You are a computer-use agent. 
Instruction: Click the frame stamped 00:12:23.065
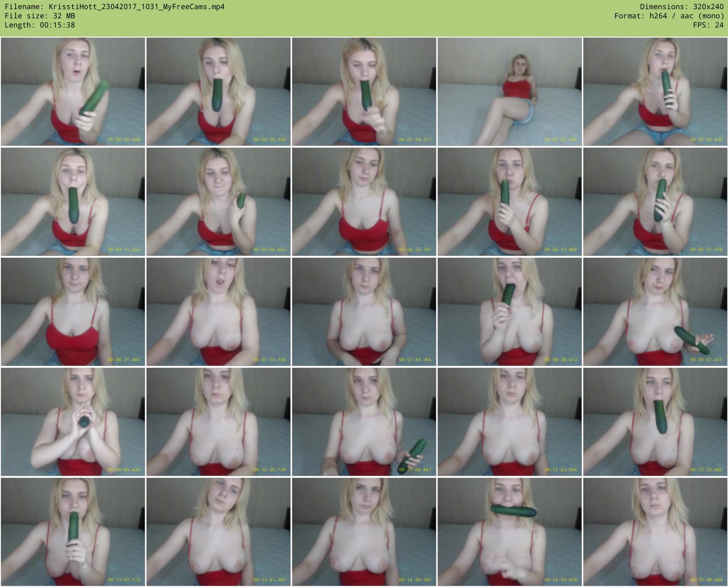(655, 422)
